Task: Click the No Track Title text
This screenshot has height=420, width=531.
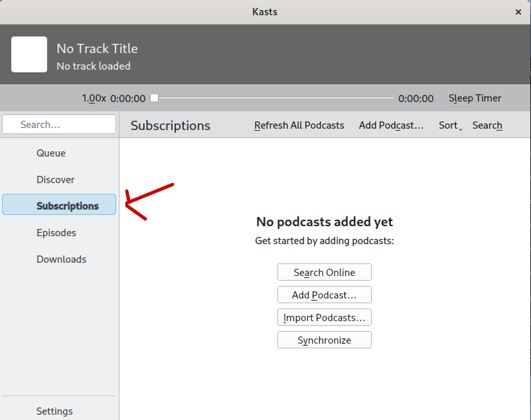Action: click(x=97, y=48)
